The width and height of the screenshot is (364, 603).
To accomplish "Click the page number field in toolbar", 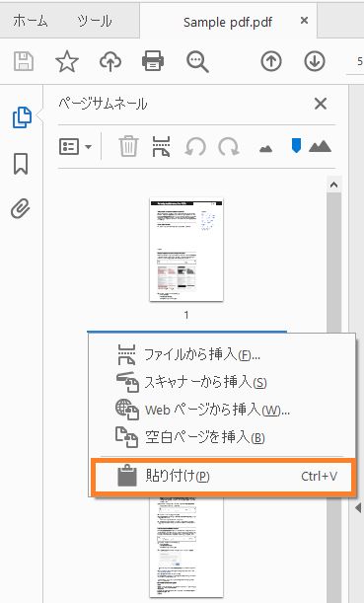I will tap(355, 61).
